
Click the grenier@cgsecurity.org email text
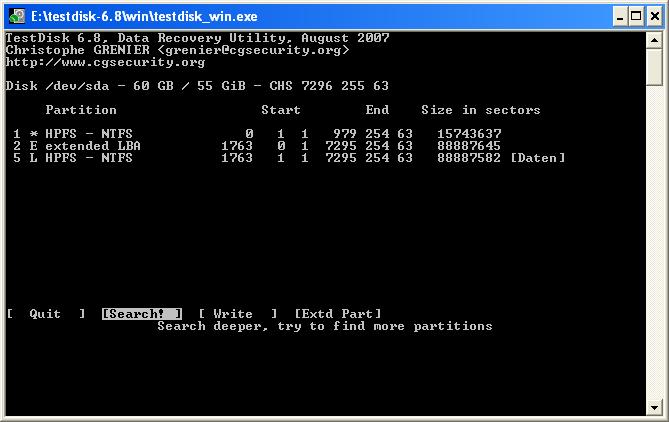coord(253,50)
